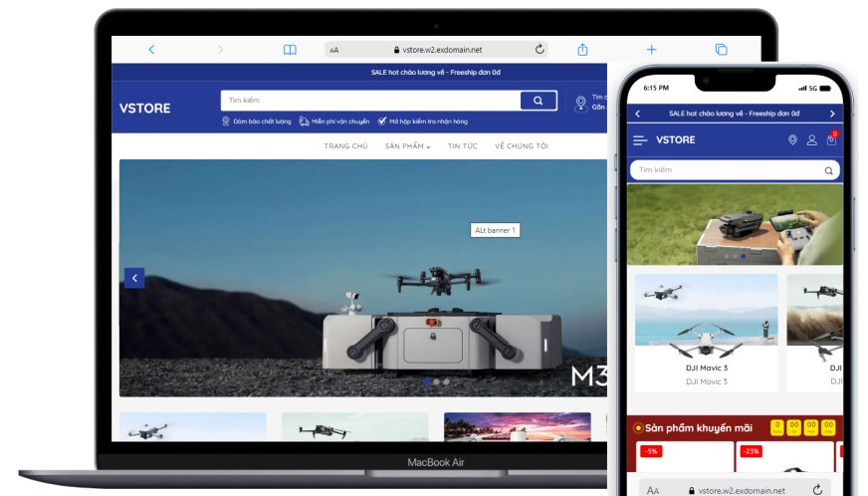The height and width of the screenshot is (496, 868).
Task: Click the MacBook address bar vstore.w2.exdomain.net
Action: (x=437, y=50)
